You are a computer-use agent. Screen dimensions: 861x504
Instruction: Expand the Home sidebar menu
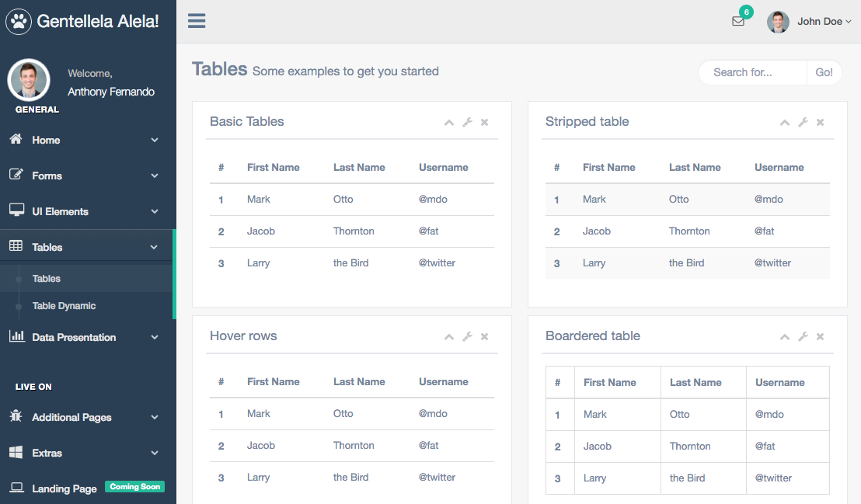[x=84, y=141]
